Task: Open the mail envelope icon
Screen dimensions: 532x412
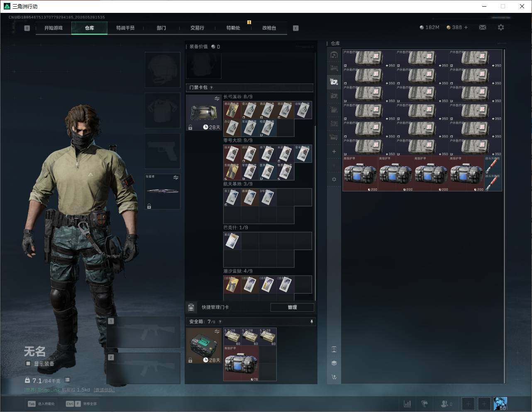Action: (483, 27)
